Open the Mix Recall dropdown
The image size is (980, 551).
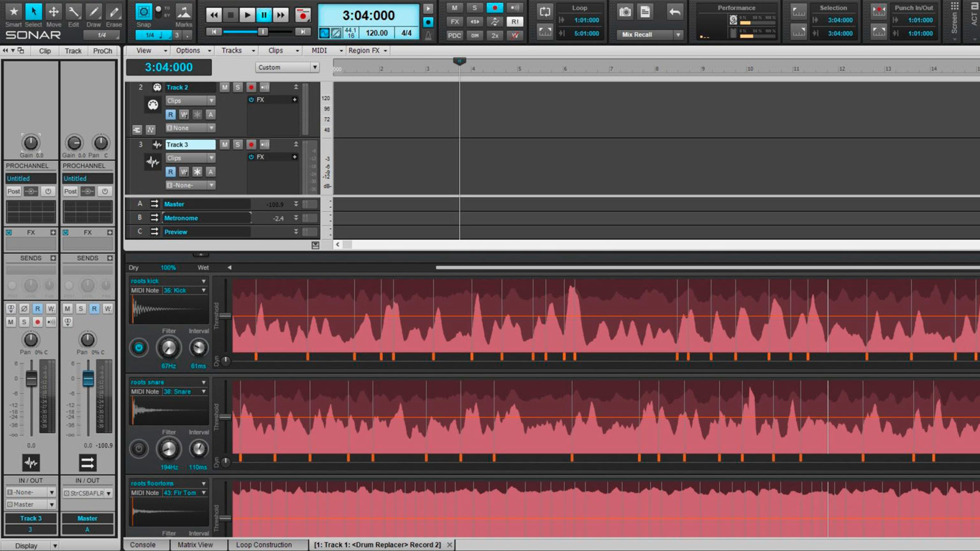click(x=678, y=35)
